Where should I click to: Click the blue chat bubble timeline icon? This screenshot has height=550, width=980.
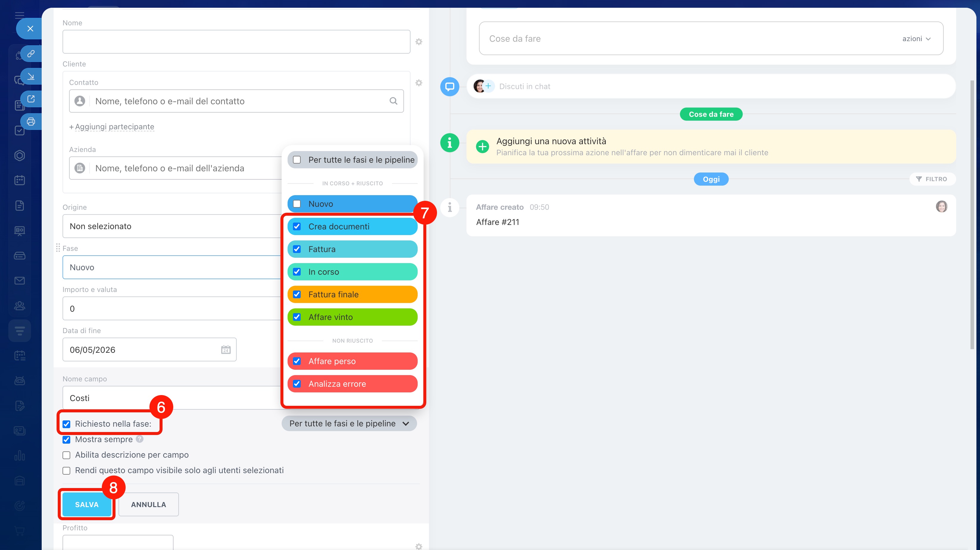click(450, 86)
